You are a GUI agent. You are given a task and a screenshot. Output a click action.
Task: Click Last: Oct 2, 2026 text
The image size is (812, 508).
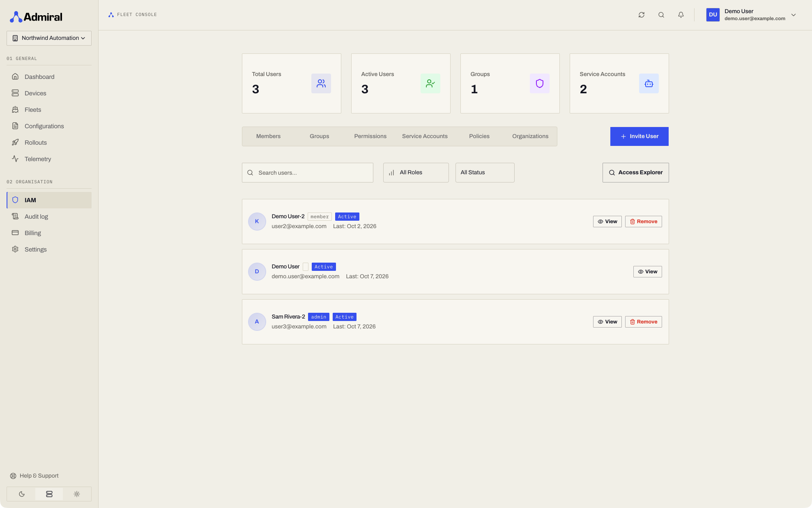(x=354, y=226)
